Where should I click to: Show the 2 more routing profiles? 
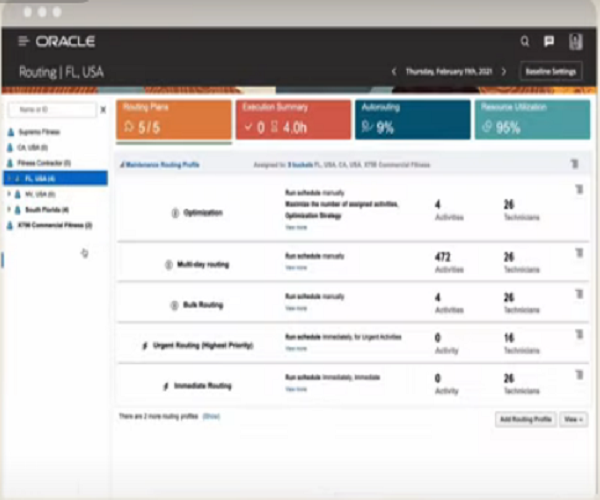click(211, 416)
